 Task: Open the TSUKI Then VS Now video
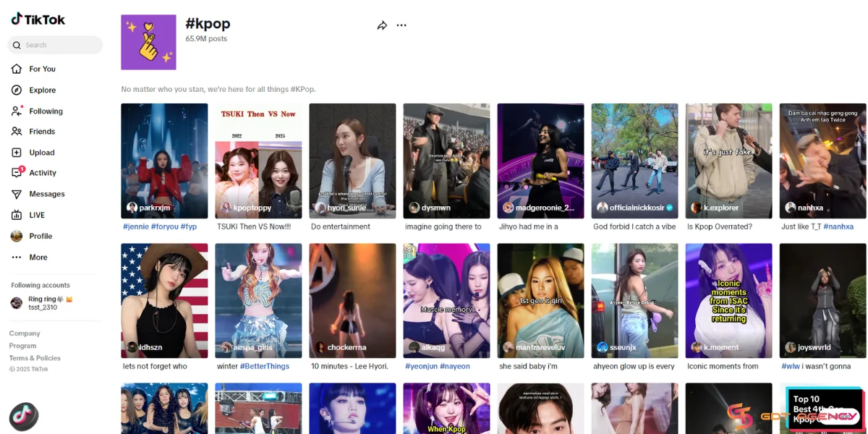[x=258, y=161]
